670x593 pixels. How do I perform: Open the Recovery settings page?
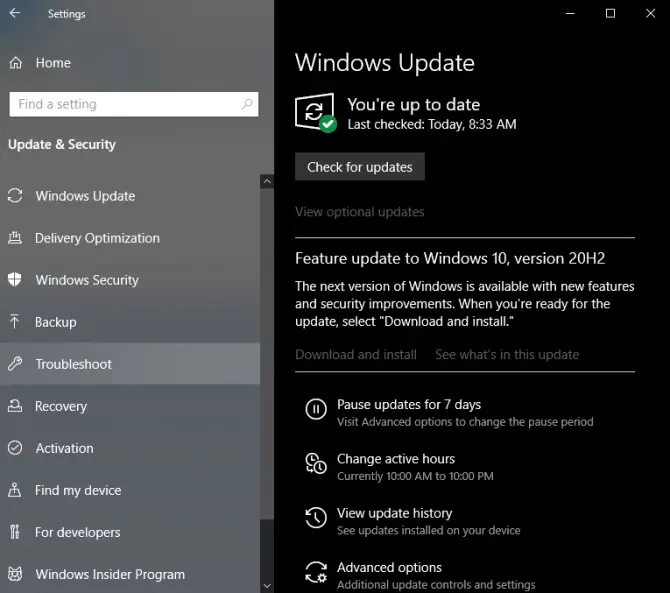coord(130,406)
